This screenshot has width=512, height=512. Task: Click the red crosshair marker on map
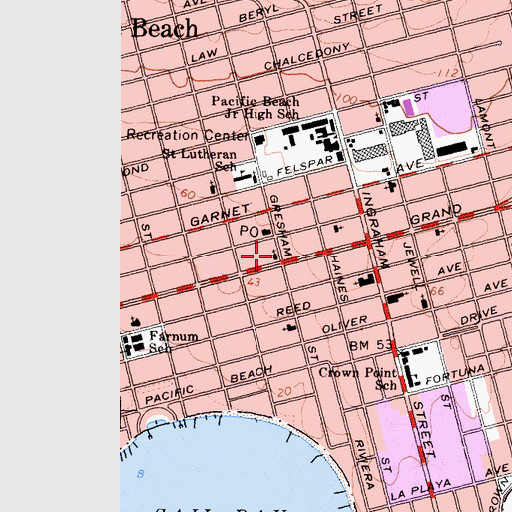[x=256, y=256]
